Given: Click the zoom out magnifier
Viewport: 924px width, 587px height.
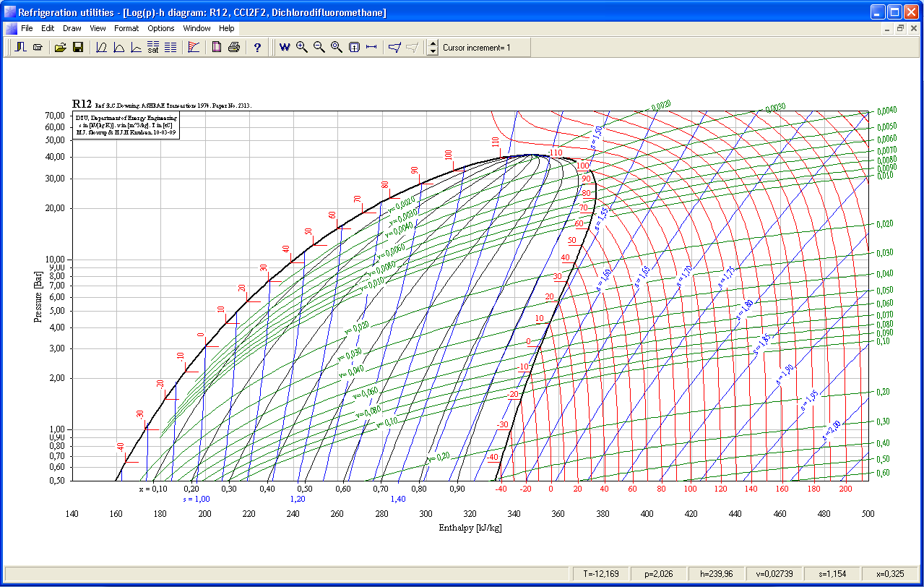Looking at the screenshot, I should click(319, 47).
